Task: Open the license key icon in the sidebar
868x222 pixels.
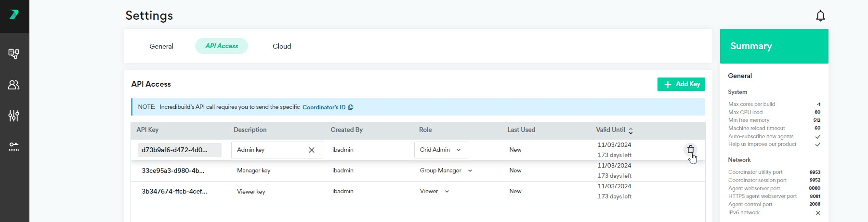Action: pyautogui.click(x=14, y=146)
